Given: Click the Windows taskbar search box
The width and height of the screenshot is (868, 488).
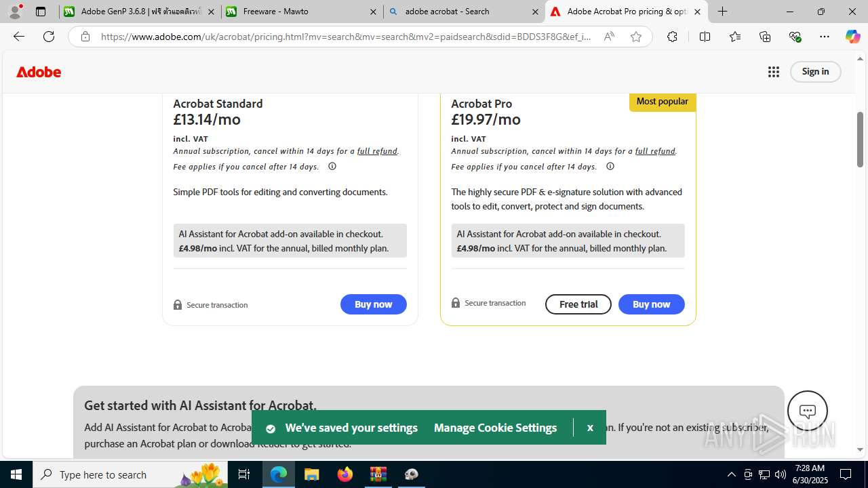Looking at the screenshot, I should coord(129,474).
